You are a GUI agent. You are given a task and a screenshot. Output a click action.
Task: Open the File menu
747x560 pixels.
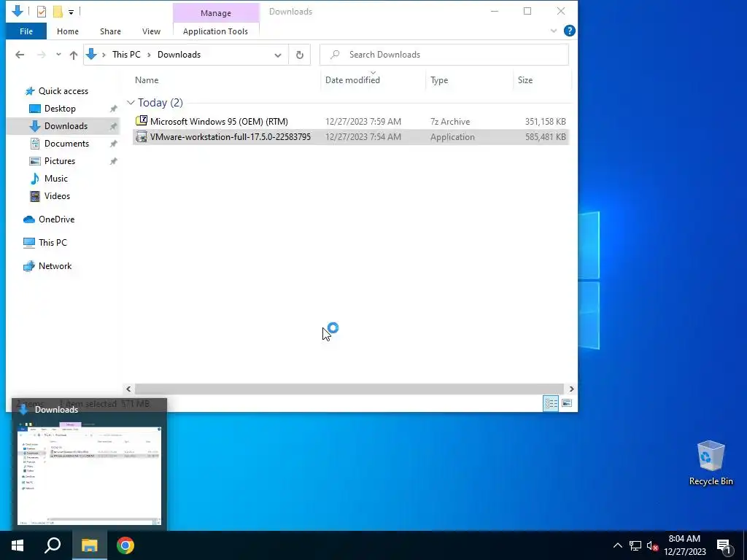(26, 31)
